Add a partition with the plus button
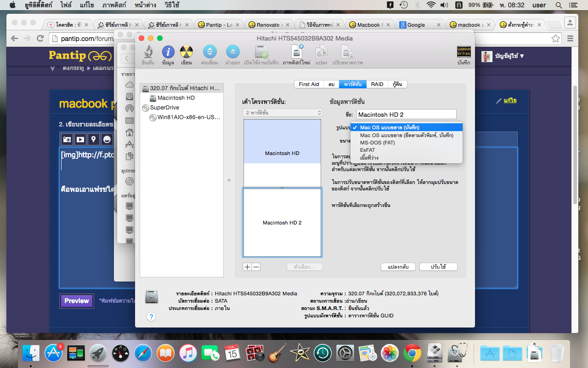 pos(247,267)
